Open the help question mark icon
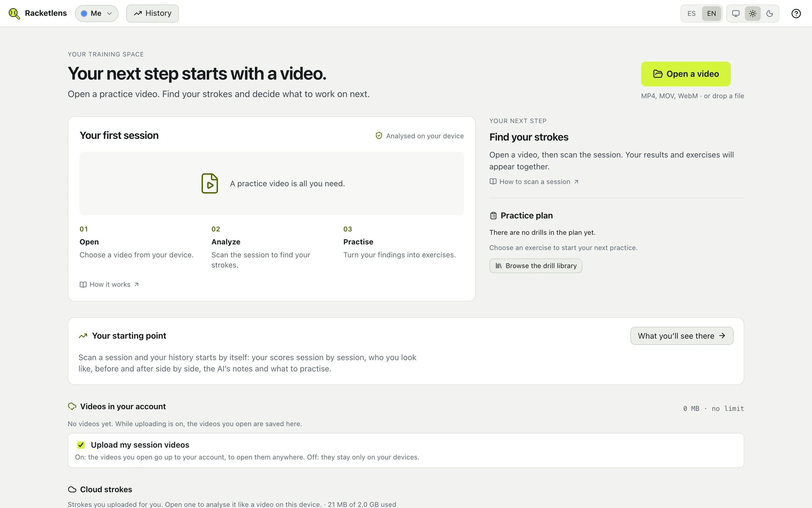Screen dimensions: 812x508 point(796,14)
